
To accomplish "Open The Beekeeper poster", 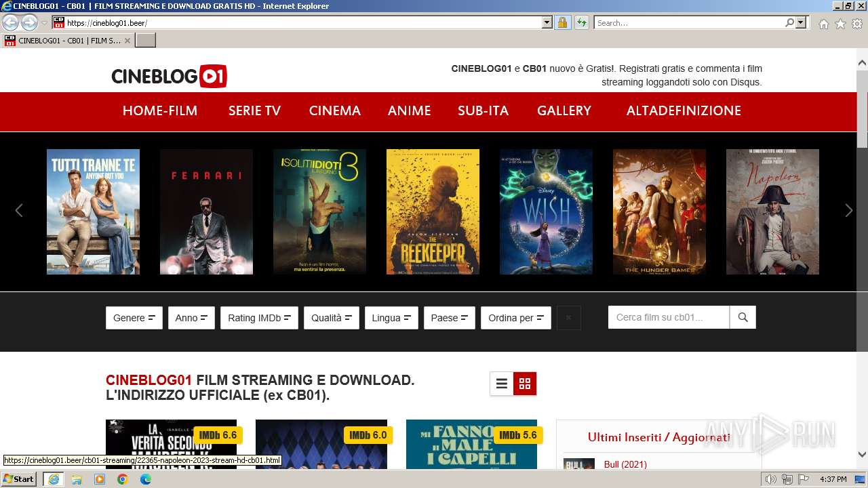I will coord(433,211).
